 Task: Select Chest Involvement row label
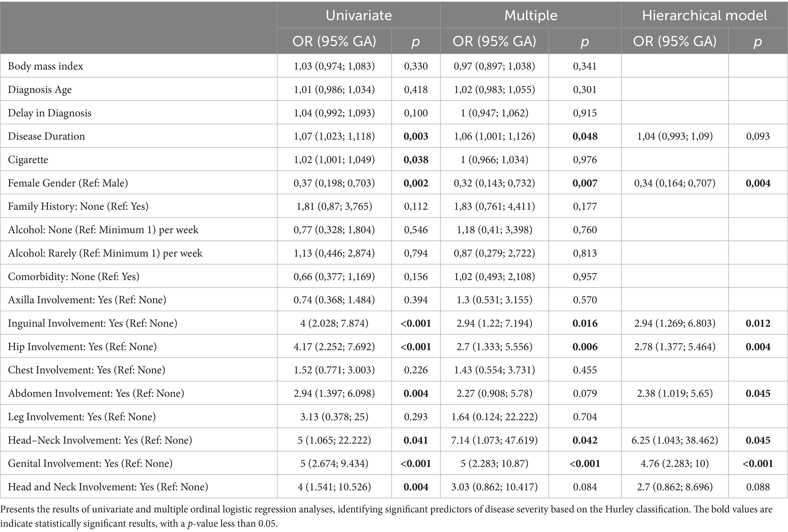(x=86, y=370)
